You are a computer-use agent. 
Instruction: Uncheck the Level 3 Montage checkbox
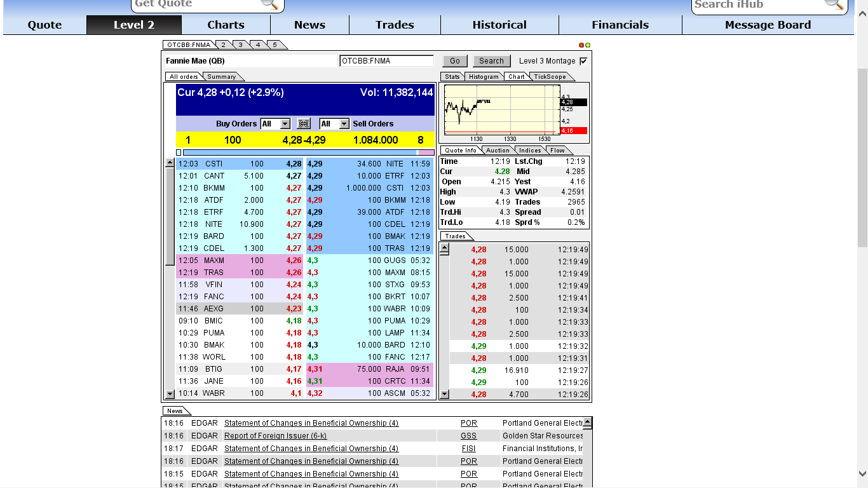pyautogui.click(x=582, y=60)
